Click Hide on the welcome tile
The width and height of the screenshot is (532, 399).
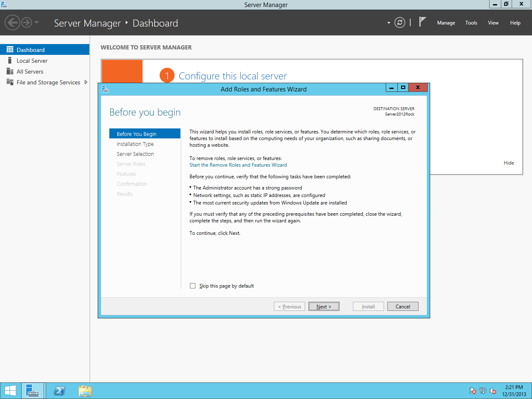(x=509, y=163)
